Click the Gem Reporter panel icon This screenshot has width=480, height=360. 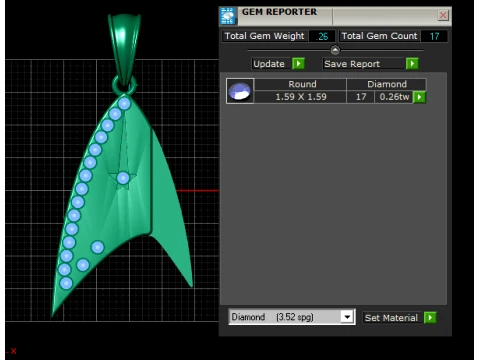point(228,16)
